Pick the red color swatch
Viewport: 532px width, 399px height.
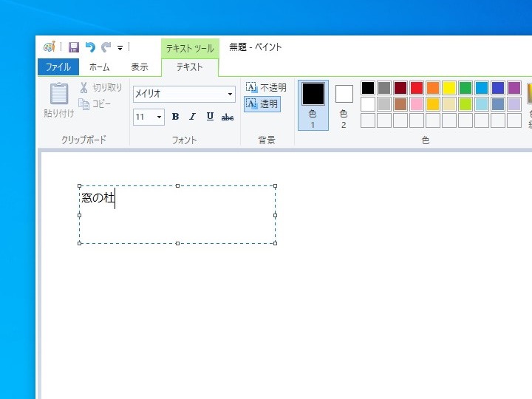417,88
